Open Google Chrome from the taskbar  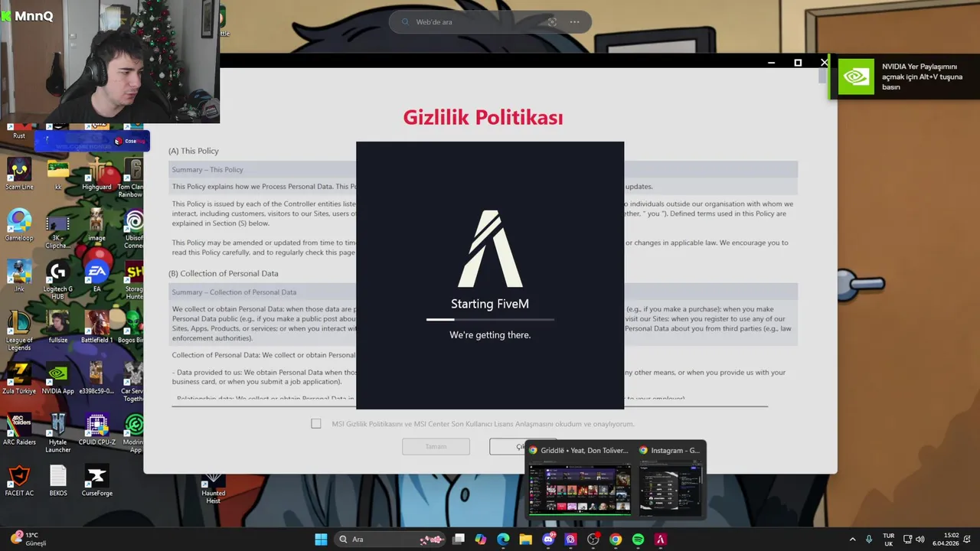click(616, 540)
